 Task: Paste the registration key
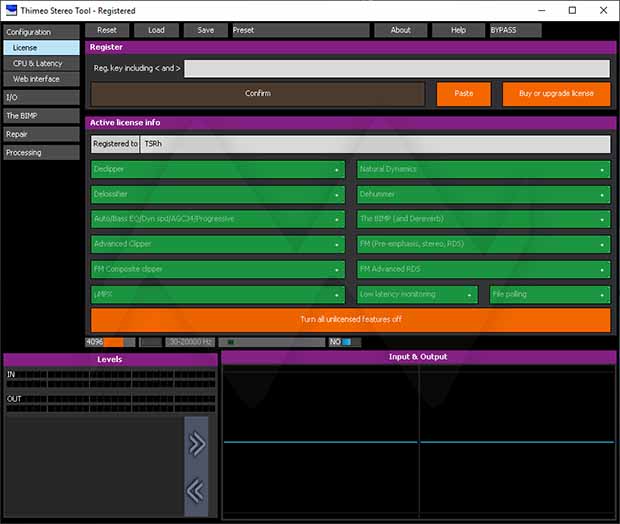click(x=464, y=94)
